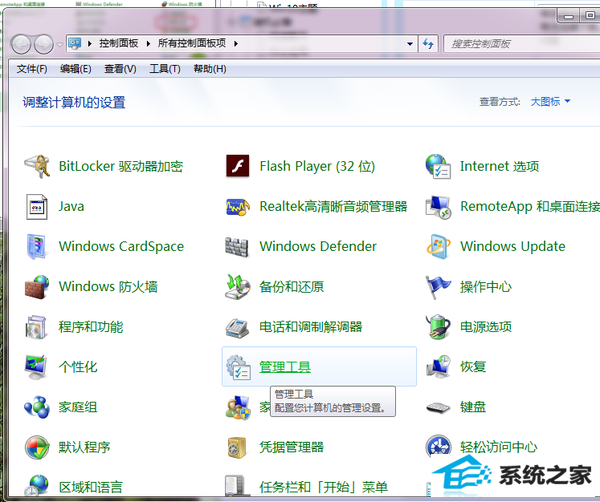Viewport: 600px width, 502px height.
Task: Open the Windows CardSpace icon
Action: click(37, 247)
